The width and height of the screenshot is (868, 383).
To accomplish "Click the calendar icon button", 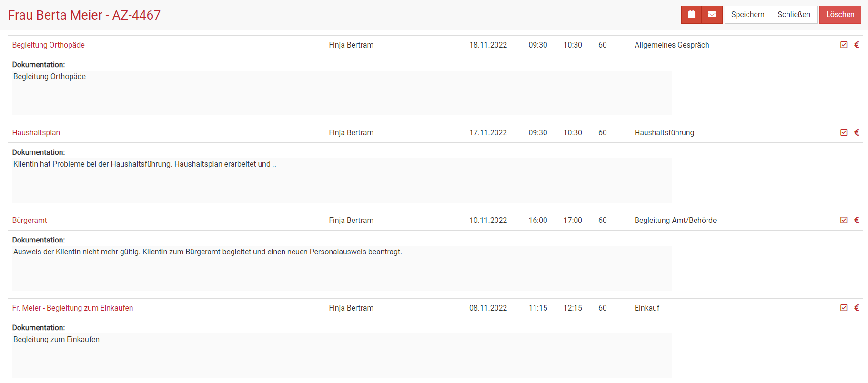I will click(691, 15).
